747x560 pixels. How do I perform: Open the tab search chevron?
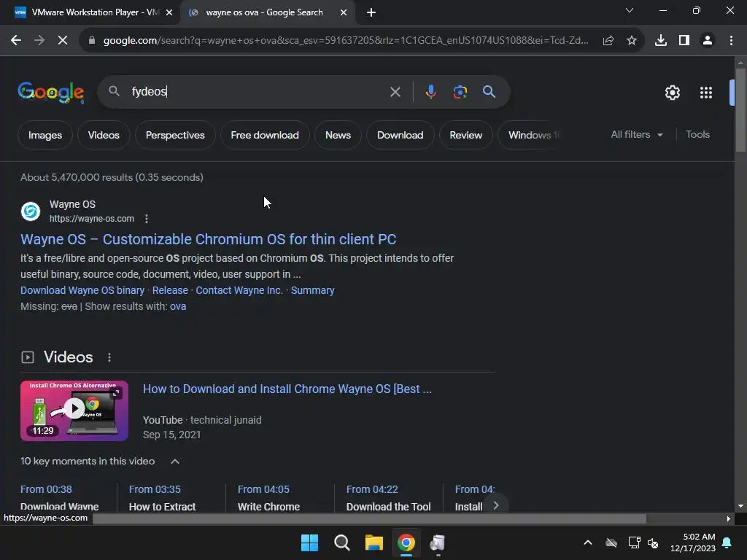(630, 10)
